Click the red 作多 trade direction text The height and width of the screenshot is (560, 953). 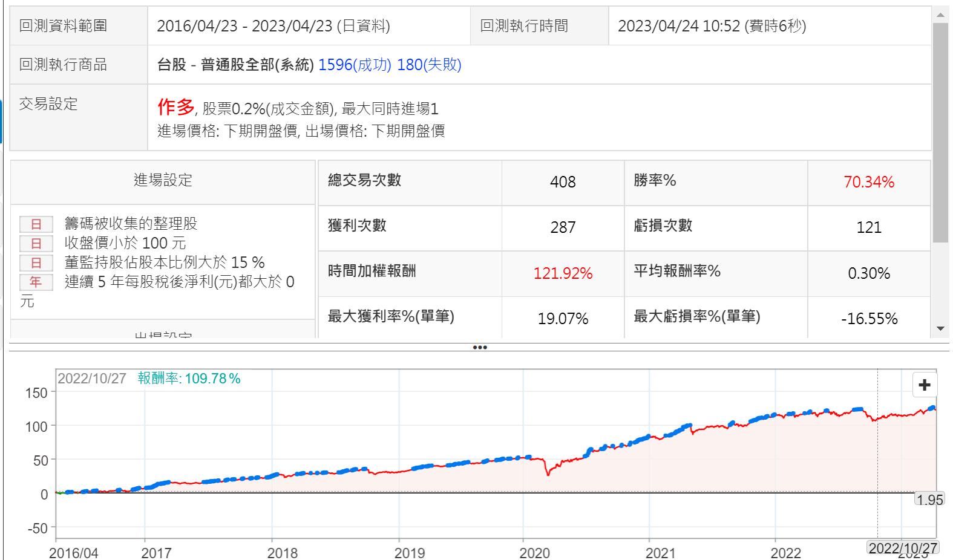[x=176, y=107]
